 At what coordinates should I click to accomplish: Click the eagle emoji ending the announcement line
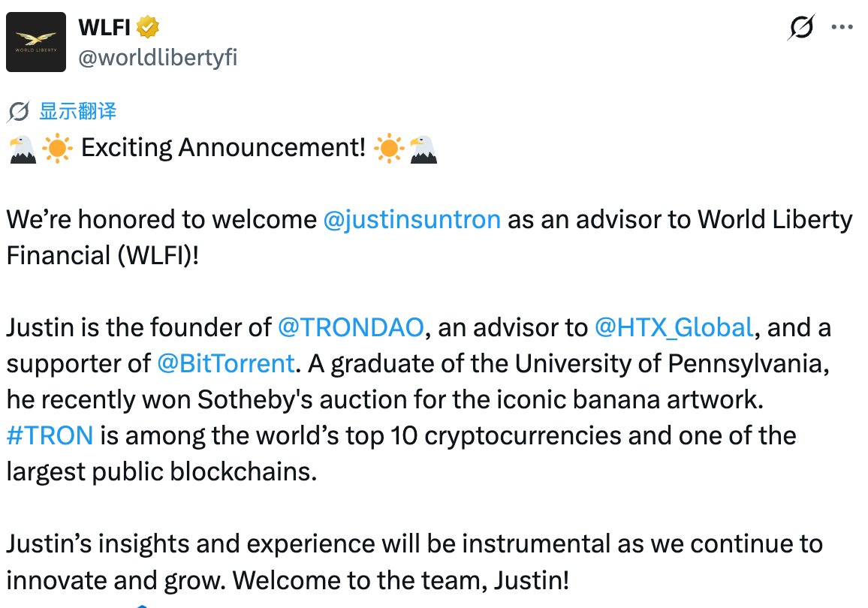click(x=423, y=149)
